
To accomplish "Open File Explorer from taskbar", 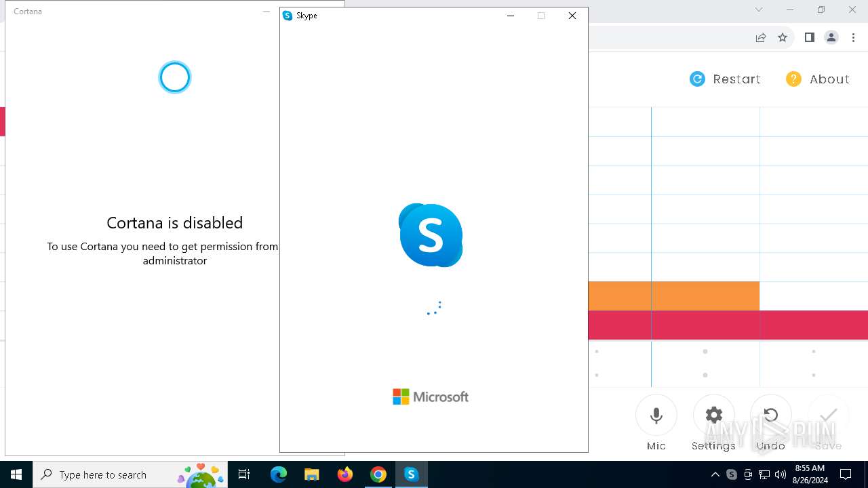I will click(312, 474).
